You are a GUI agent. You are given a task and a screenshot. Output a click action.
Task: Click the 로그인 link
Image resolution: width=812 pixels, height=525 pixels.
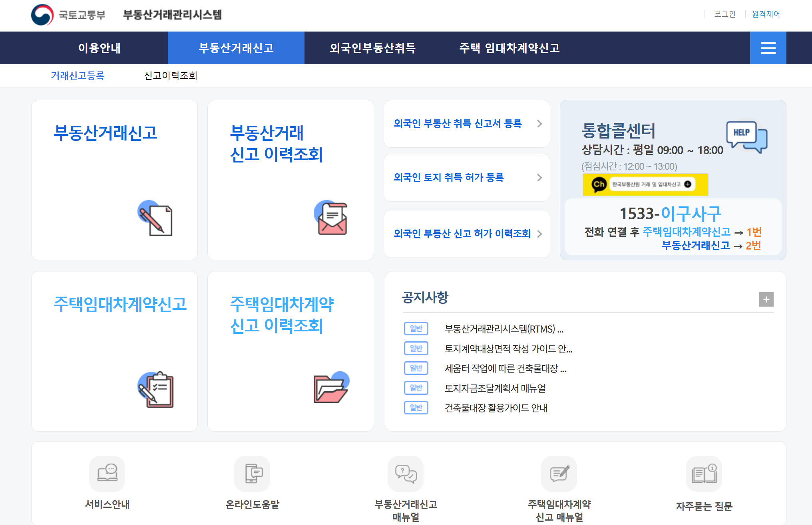coord(724,14)
